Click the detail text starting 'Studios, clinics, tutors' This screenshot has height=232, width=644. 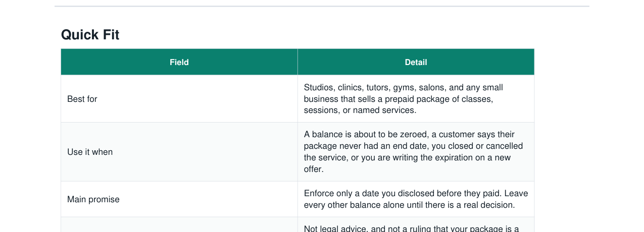[404, 99]
